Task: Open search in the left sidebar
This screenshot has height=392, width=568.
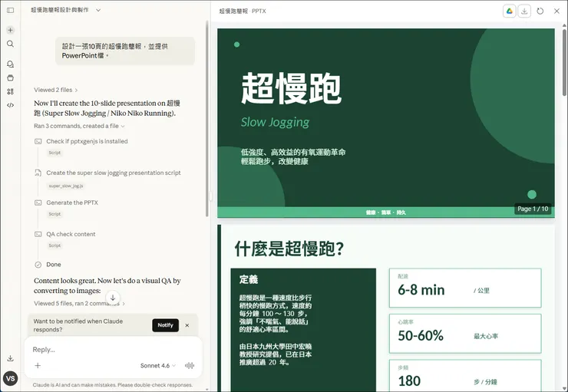Action: (x=10, y=44)
